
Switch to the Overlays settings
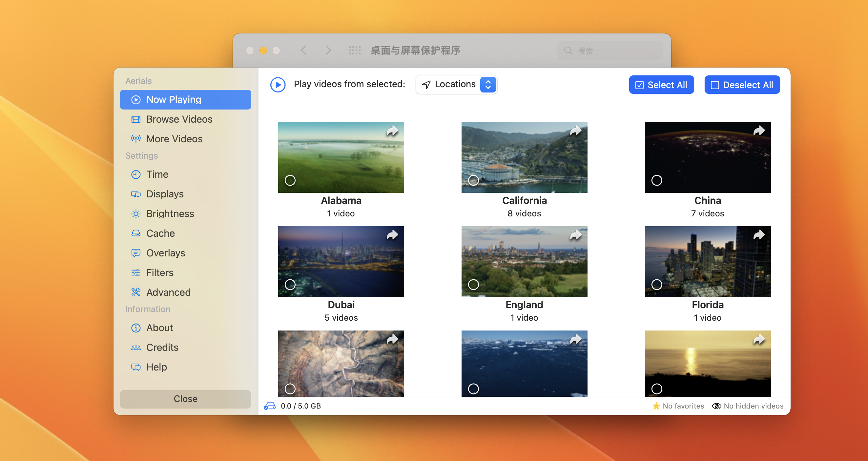165,253
